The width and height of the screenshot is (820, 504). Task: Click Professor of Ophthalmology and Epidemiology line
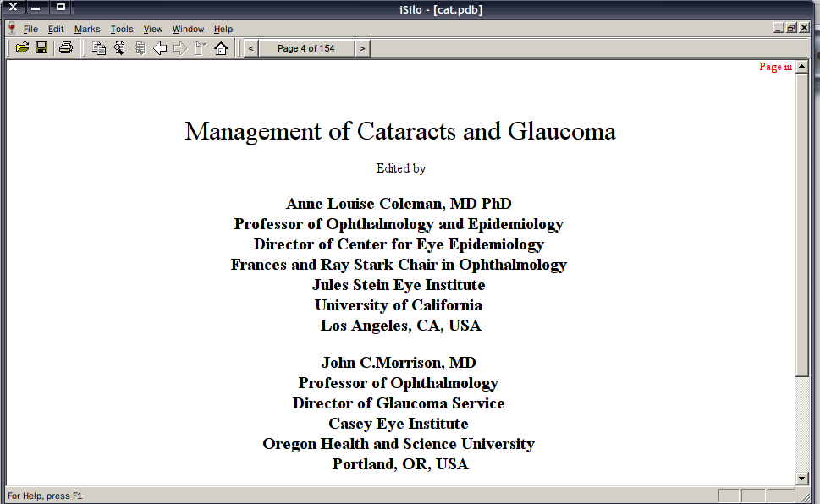[x=399, y=224]
